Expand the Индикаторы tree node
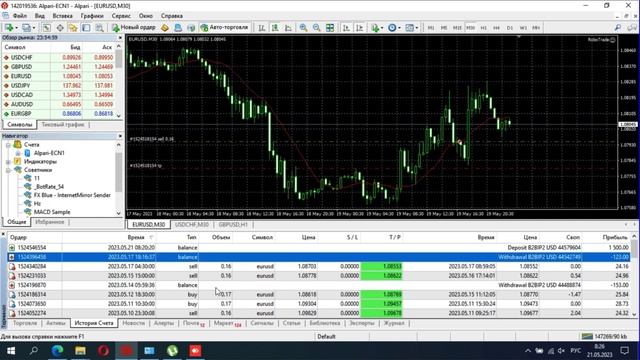The width and height of the screenshot is (640, 360). (8, 162)
